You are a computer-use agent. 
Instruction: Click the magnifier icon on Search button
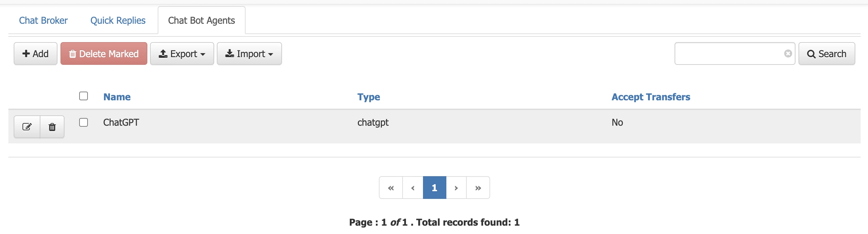coord(811,53)
